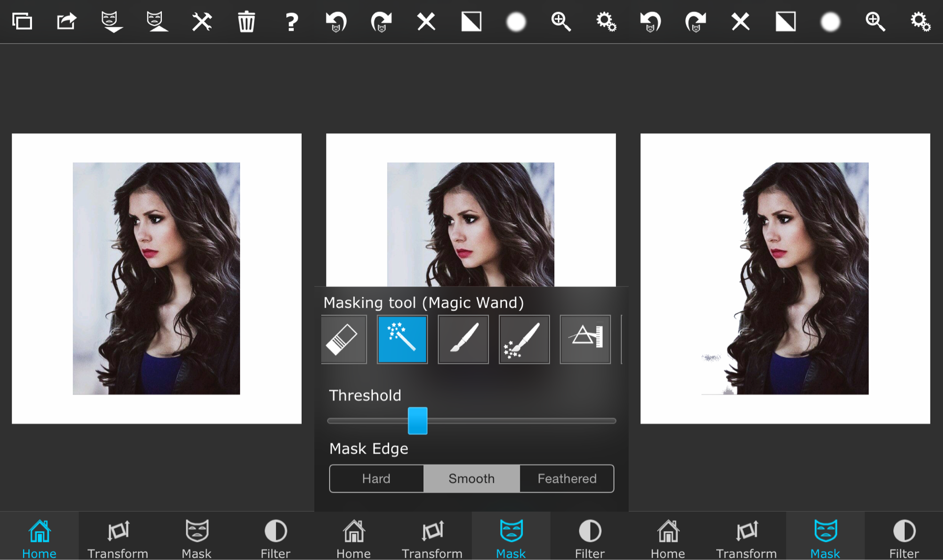Choose the plain Paint Brush masking tool
This screenshot has width=943, height=560.
click(463, 339)
